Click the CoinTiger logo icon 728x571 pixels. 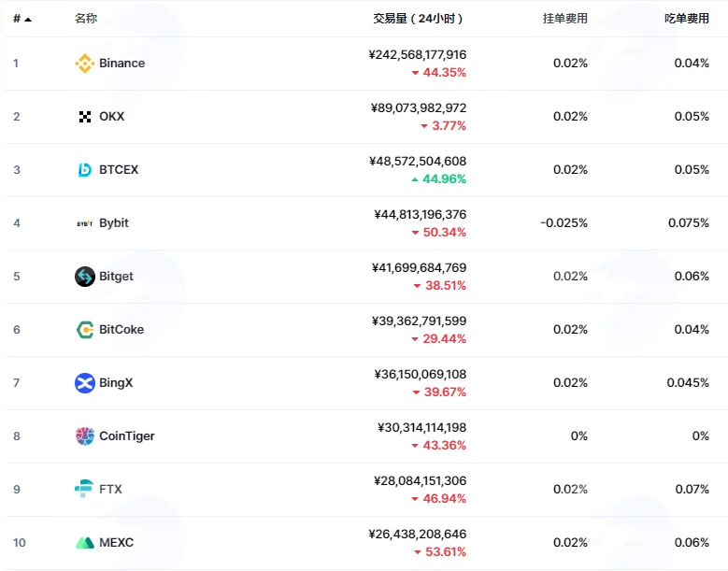(x=84, y=436)
